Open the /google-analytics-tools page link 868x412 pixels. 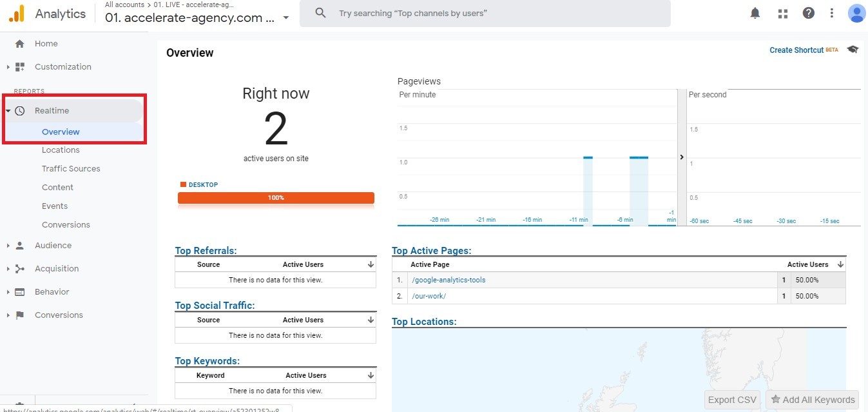tap(448, 280)
